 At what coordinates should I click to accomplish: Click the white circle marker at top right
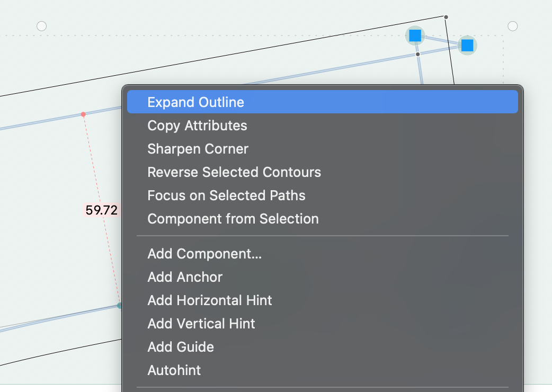[x=512, y=26]
